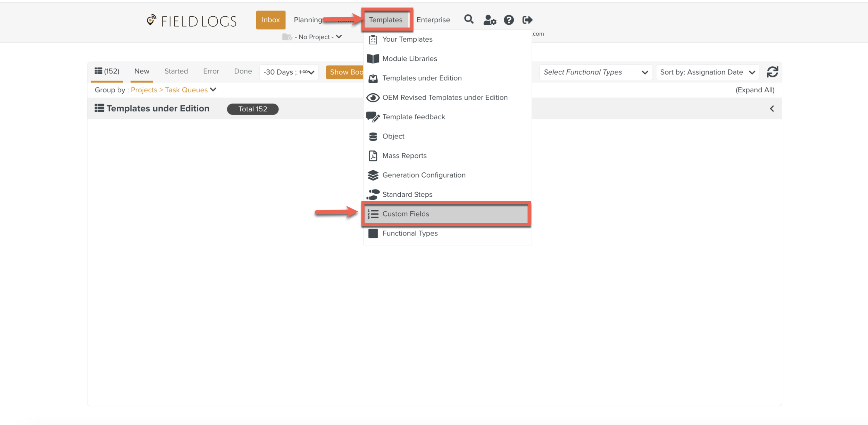
Task: Open the Select Functional Types dropdown
Action: (595, 72)
